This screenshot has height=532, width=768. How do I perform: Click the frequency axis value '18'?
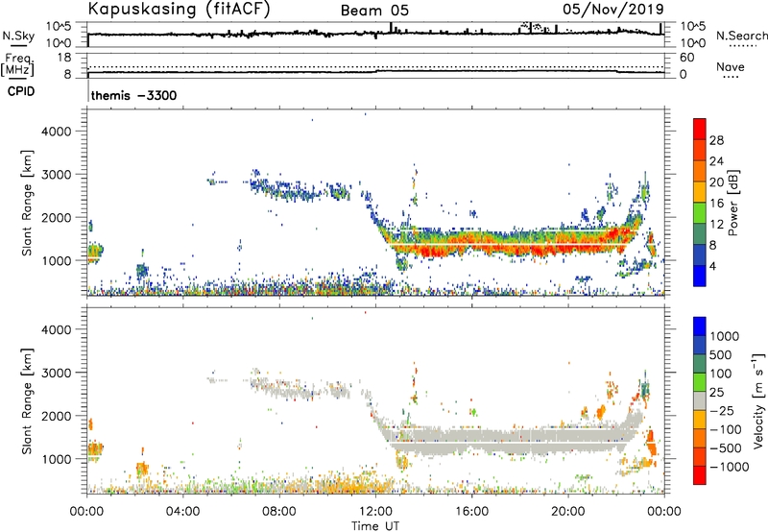[63, 58]
